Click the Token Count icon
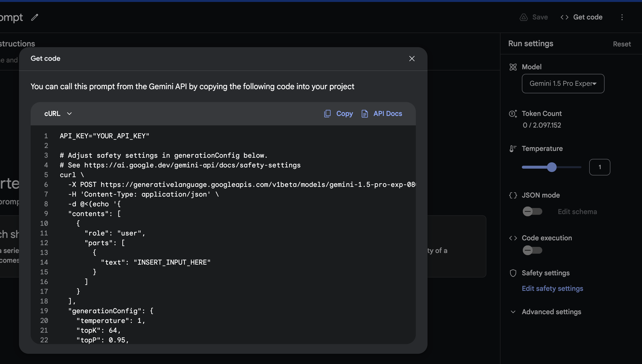 tap(513, 113)
